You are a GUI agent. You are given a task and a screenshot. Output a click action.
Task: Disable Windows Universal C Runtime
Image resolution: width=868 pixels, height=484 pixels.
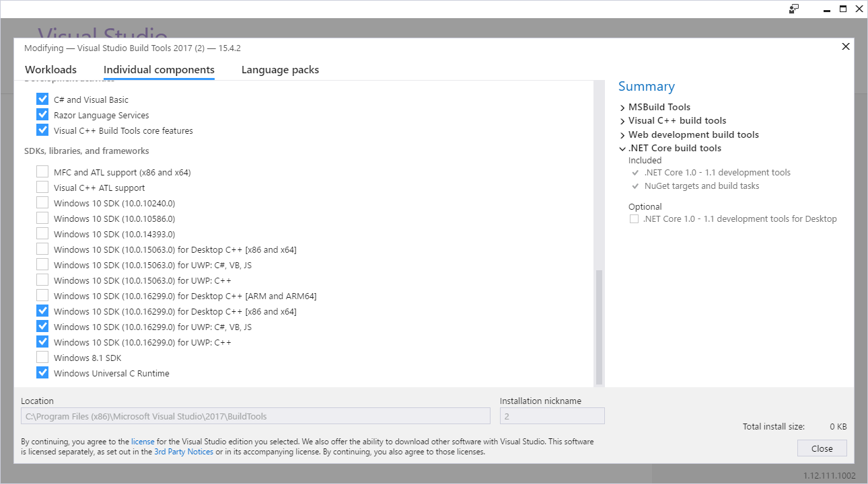click(42, 373)
